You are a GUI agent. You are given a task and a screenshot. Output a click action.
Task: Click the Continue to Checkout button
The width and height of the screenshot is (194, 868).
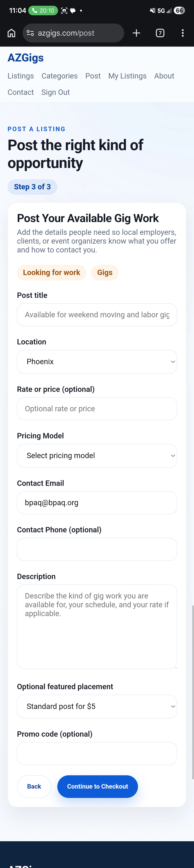(98, 786)
